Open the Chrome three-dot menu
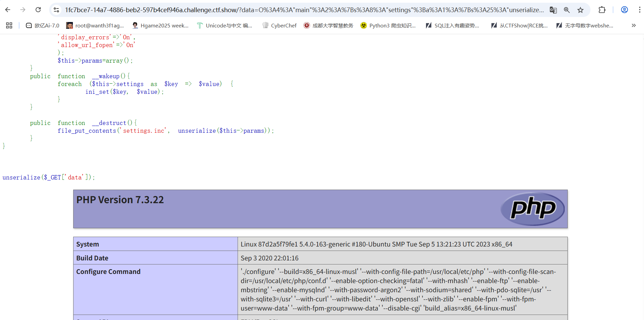Image resolution: width=644 pixels, height=320 pixels. pyautogui.click(x=639, y=10)
